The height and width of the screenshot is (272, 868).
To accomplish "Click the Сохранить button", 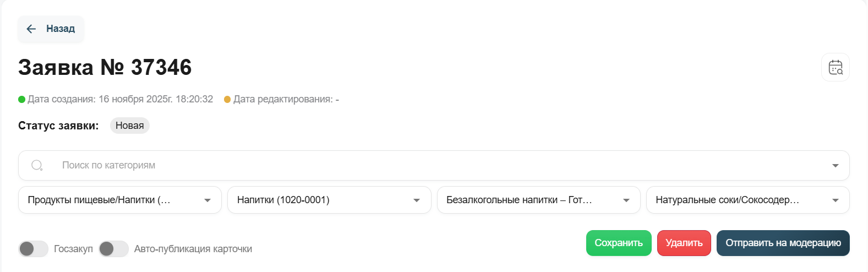I will (619, 243).
